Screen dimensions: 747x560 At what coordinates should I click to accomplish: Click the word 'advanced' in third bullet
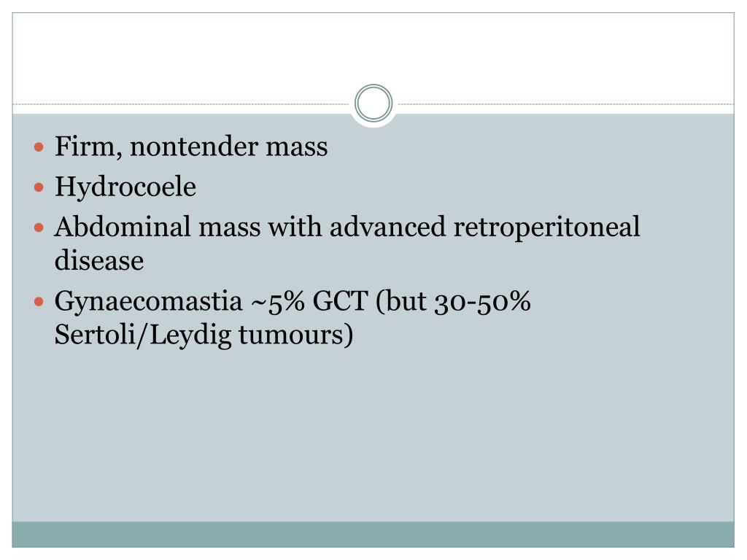tap(388, 227)
